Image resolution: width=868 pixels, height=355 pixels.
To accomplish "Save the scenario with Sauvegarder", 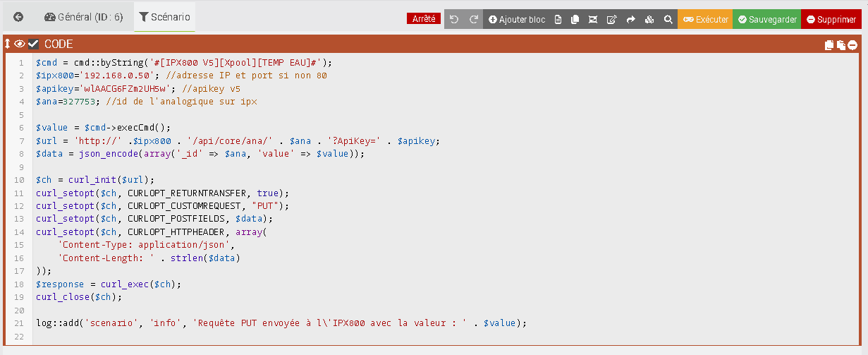I will click(767, 20).
